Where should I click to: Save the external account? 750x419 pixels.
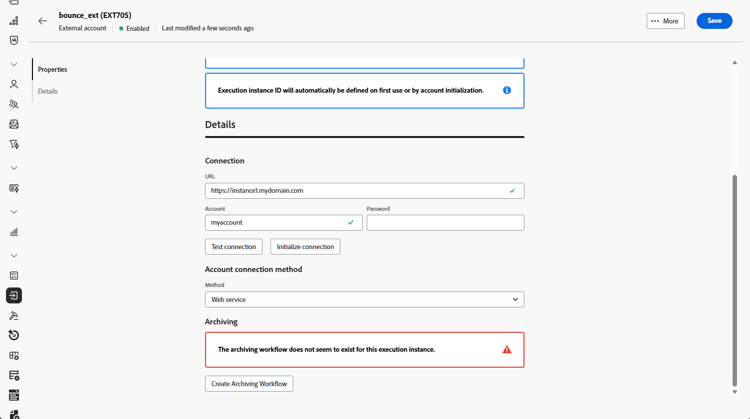[714, 21]
